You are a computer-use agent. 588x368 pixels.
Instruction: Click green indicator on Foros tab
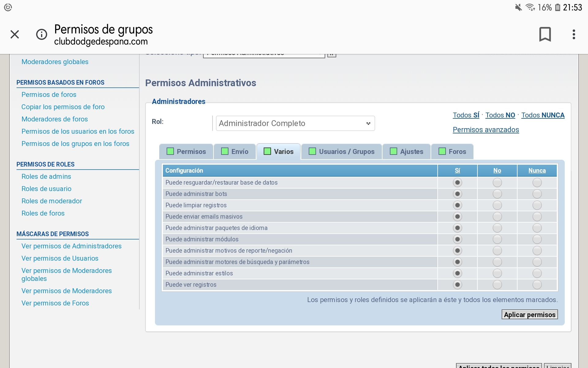[x=442, y=151]
